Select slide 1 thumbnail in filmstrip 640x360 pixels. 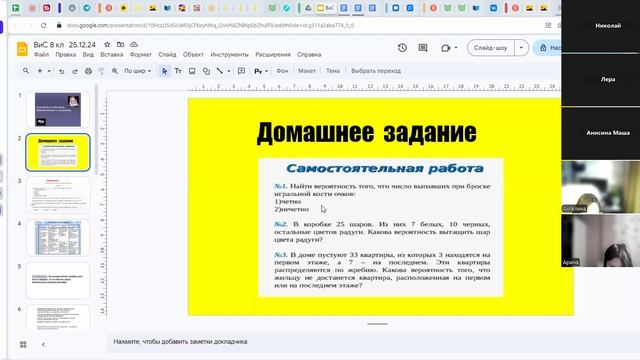pos(58,109)
